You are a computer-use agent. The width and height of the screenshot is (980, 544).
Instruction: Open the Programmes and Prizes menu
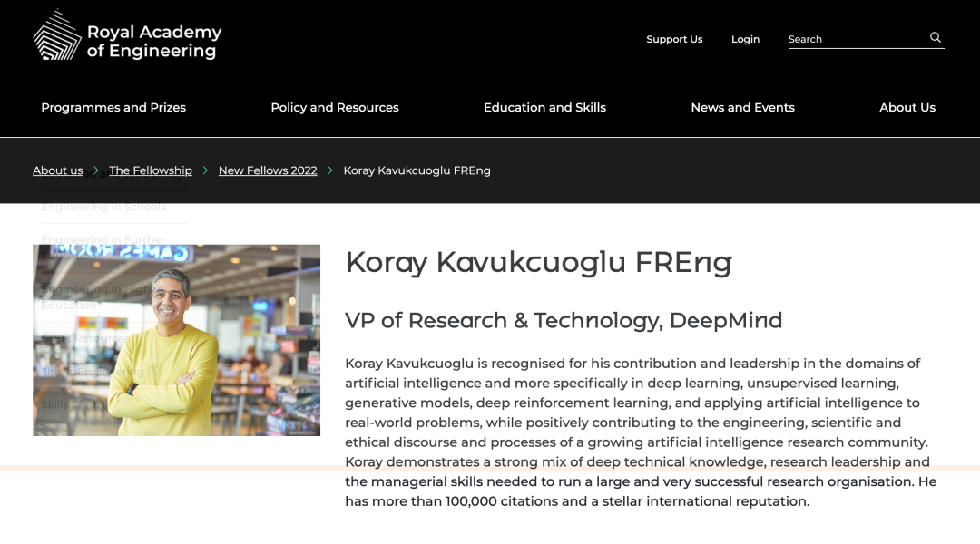(x=113, y=107)
